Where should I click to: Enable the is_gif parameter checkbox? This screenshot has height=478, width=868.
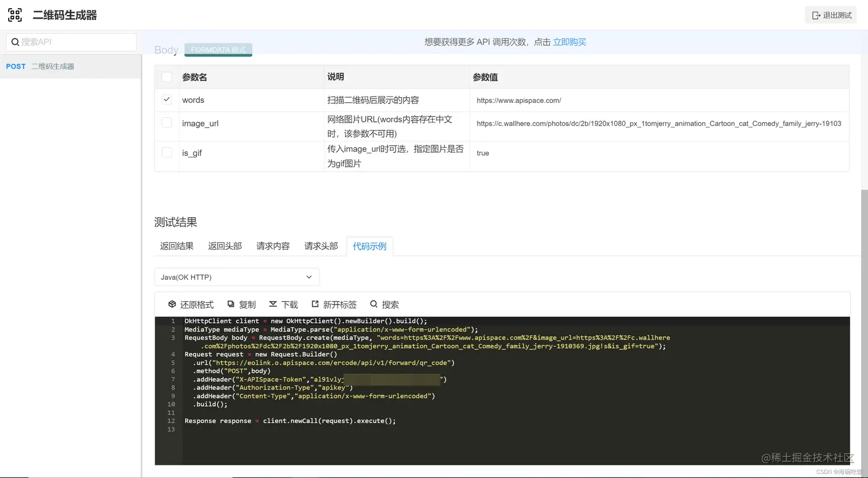click(166, 152)
